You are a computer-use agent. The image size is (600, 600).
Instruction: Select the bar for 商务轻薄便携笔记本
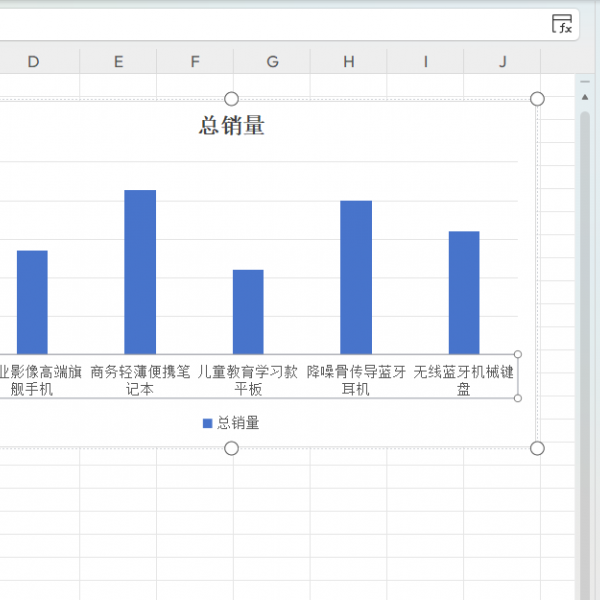(x=140, y=272)
